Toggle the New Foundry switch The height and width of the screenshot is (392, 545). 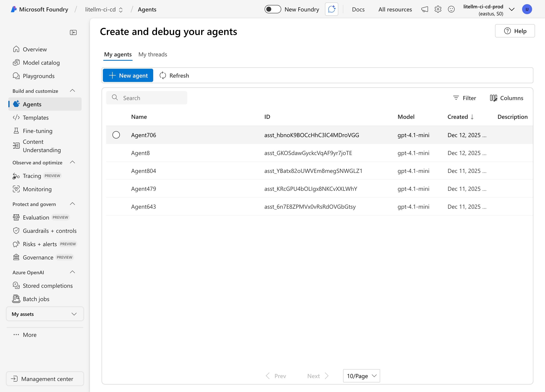(273, 9)
